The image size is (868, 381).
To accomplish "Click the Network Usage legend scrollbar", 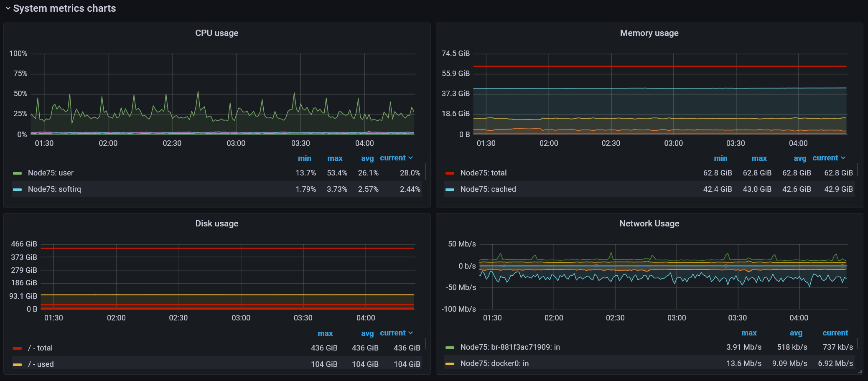I will pos(858,343).
